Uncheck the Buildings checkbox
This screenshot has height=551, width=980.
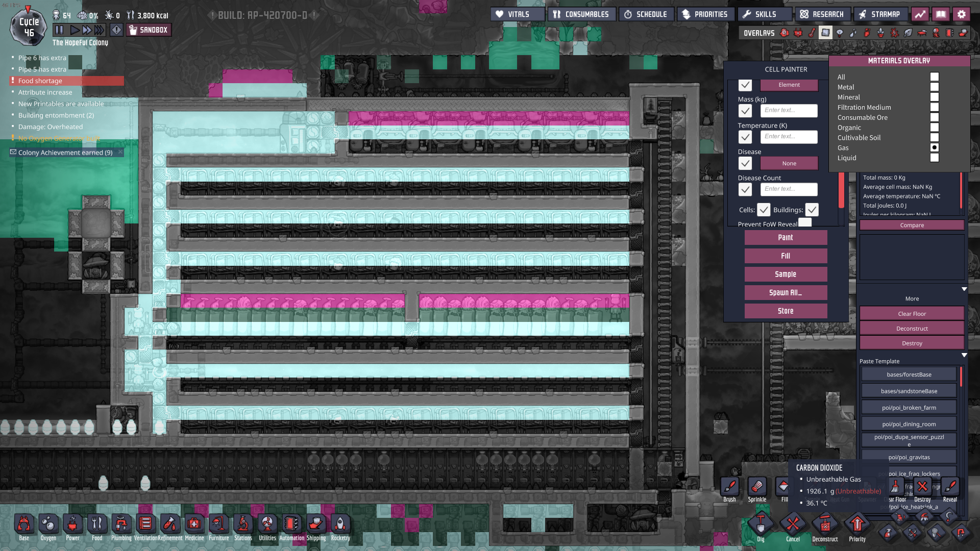[812, 210]
